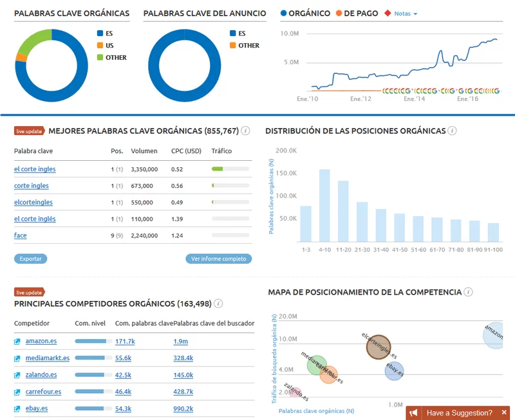515x420 pixels.
Task: Click the ES blue swatch in ad keywords legend
Action: pos(233,33)
